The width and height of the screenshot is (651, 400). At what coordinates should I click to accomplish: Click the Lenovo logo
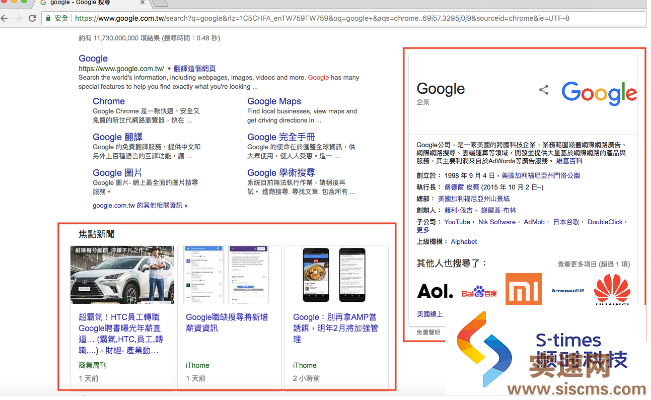568,290
